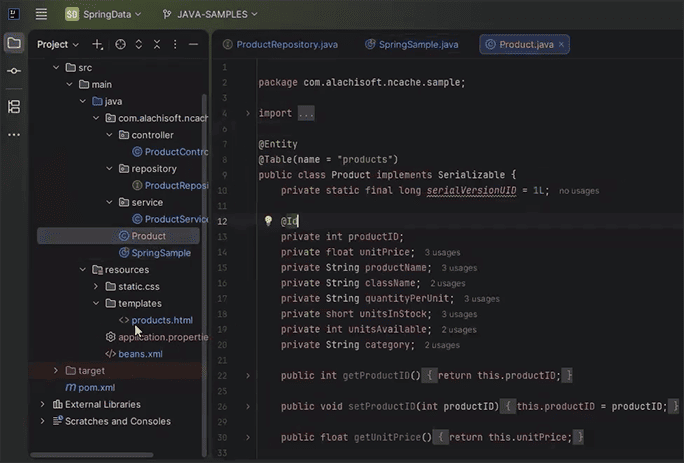Hide the Project panel with minimize dash
This screenshot has width=684, height=463.
coord(193,44)
